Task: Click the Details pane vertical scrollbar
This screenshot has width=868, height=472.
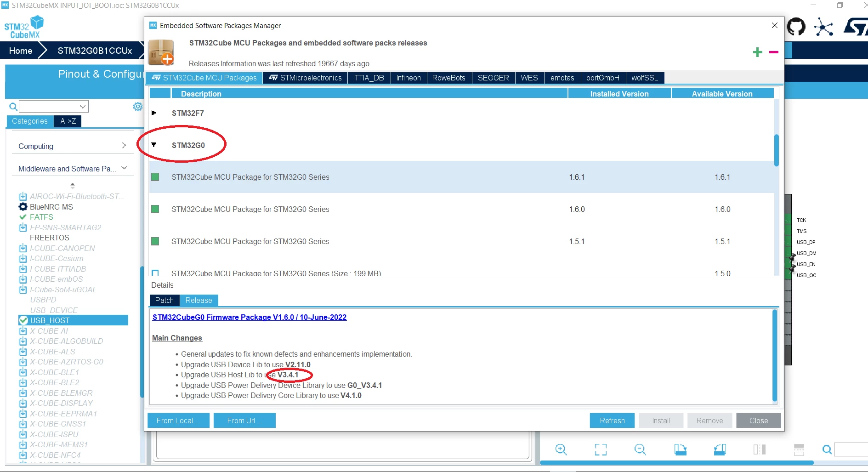Action: tap(775, 356)
